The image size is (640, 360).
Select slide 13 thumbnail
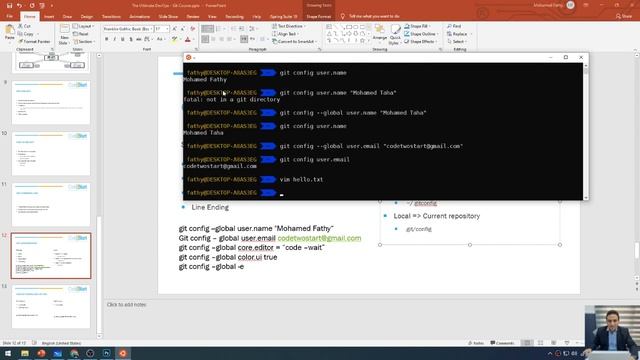point(51,307)
